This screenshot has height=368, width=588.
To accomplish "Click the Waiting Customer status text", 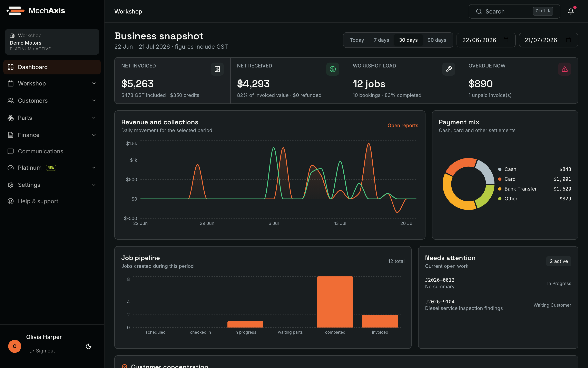I will (552, 305).
